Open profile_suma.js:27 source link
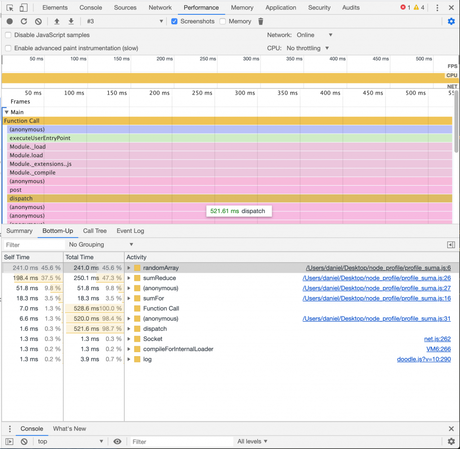The width and height of the screenshot is (460, 449). click(377, 288)
